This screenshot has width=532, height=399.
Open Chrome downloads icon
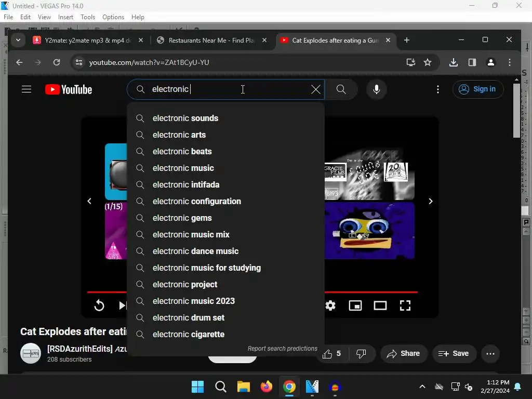pyautogui.click(x=453, y=62)
